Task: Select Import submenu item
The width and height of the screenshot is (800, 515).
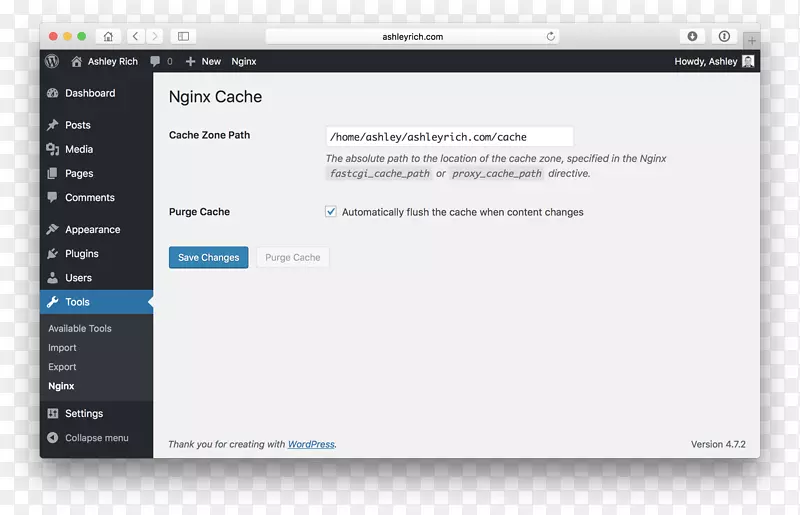Action: (62, 348)
